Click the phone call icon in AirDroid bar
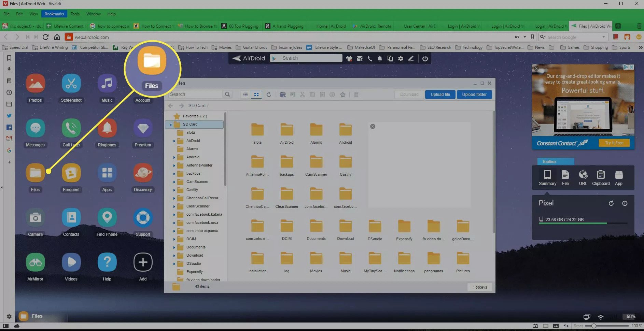The width and height of the screenshot is (644, 331). [370, 58]
